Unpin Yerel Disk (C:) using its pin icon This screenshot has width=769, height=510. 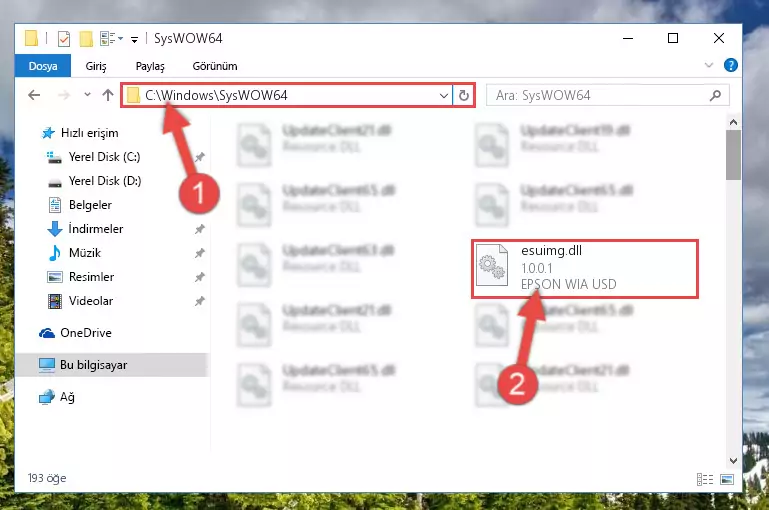pos(200,157)
